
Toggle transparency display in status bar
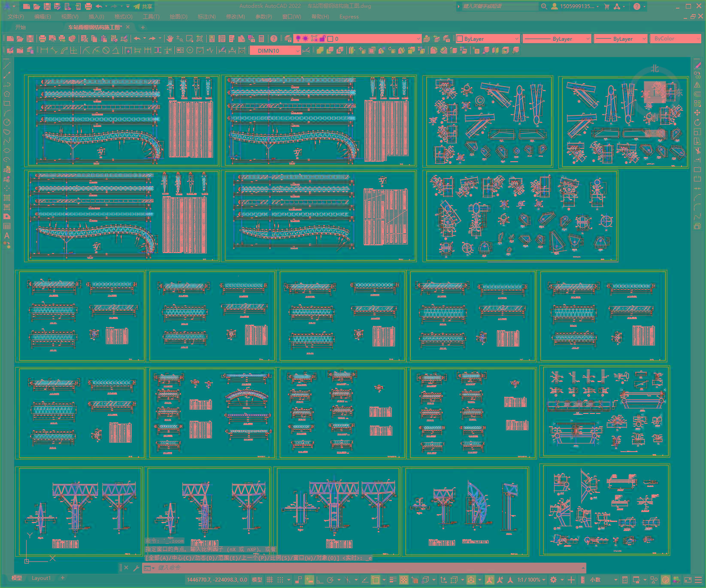click(404, 580)
